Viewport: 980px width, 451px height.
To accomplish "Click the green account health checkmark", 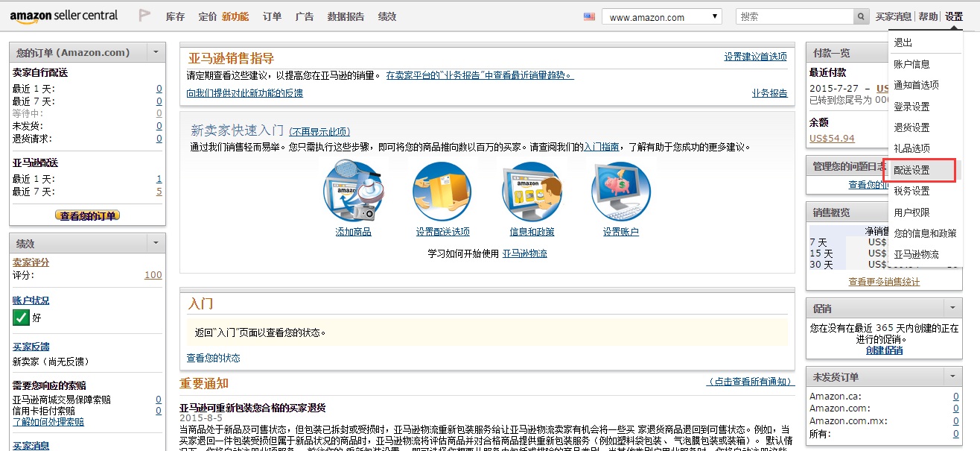I will coord(21,318).
